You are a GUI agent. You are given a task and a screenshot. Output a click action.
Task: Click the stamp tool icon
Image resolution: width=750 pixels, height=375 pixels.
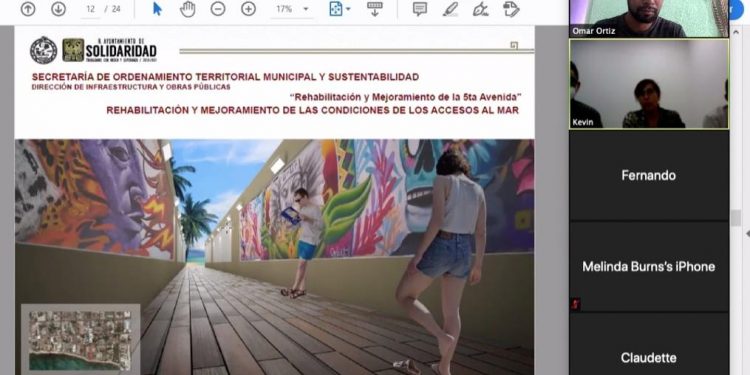(511, 9)
